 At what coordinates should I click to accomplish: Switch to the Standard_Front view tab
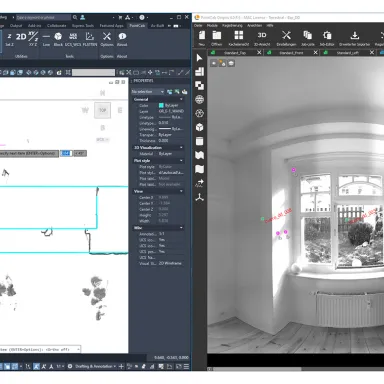291,53
